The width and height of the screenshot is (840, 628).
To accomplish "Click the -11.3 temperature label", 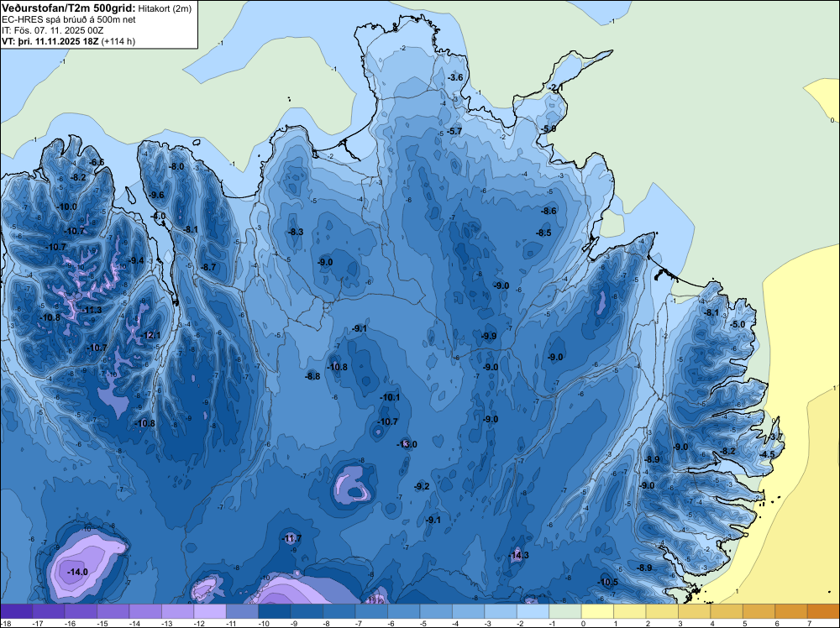I will [x=92, y=310].
